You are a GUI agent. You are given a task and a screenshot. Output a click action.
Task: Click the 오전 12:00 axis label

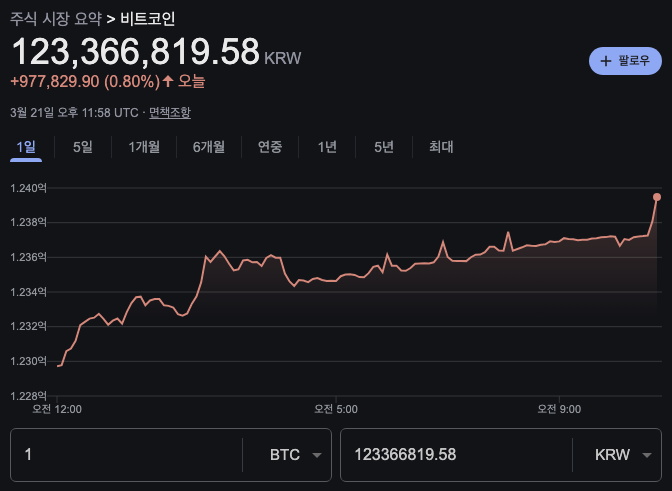(57, 409)
